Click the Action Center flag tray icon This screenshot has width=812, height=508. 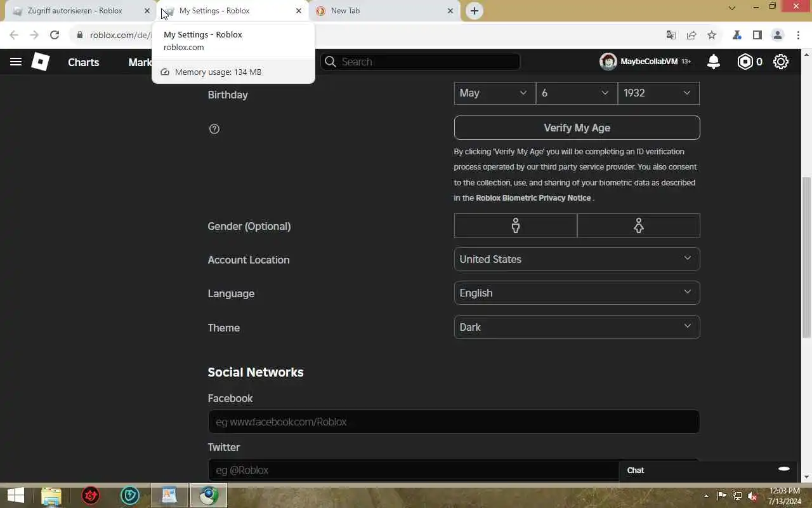pos(722,496)
